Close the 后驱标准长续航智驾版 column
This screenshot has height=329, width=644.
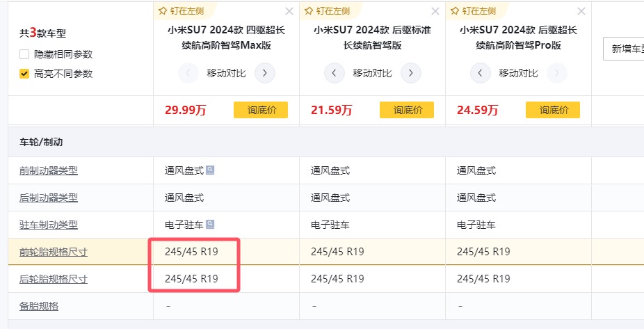(435, 11)
